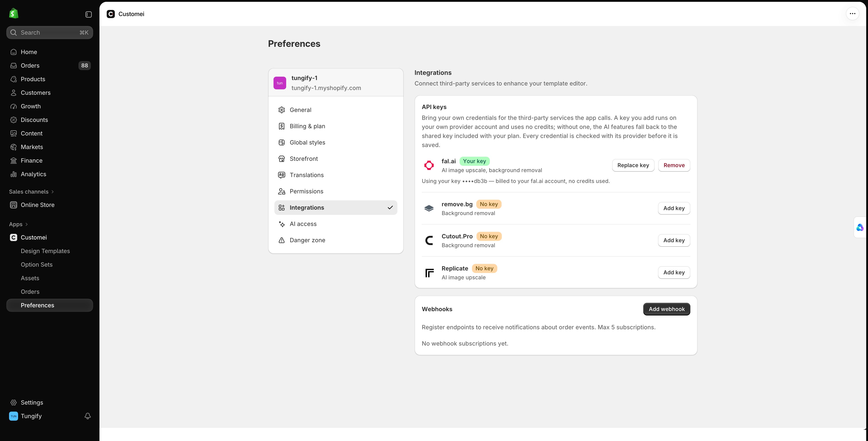The image size is (868, 441).
Task: Click 'No webhook subscriptions yet.' text
Action: [x=465, y=344]
